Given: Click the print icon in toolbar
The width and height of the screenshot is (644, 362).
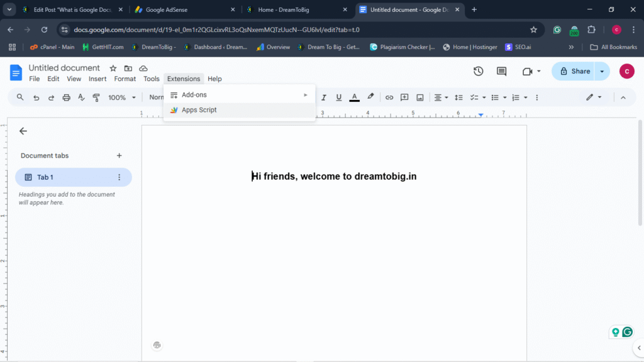Looking at the screenshot, I should click(66, 97).
